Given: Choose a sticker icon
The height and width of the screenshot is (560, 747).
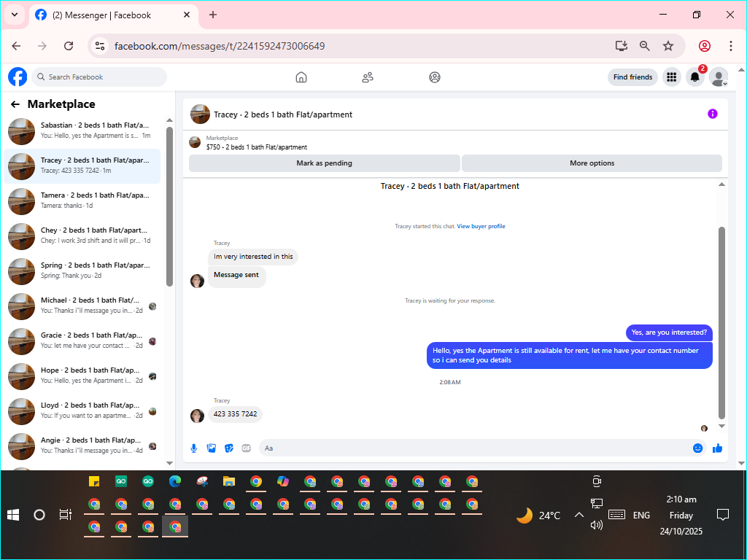Looking at the screenshot, I should click(x=229, y=448).
